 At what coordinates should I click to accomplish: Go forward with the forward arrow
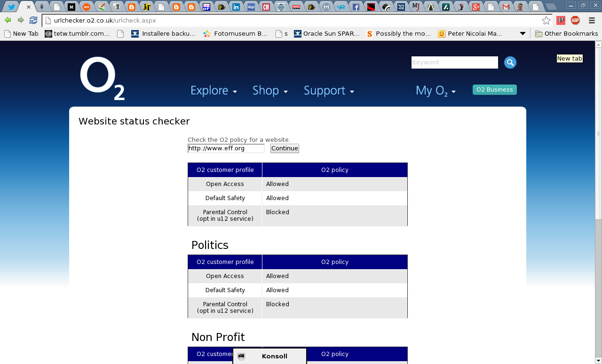21,20
